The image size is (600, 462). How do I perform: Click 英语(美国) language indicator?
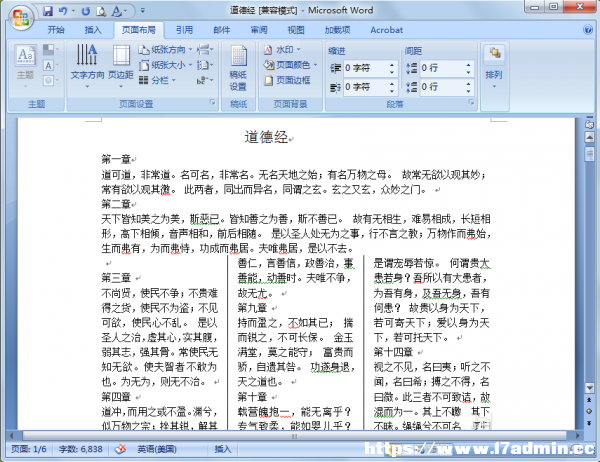tap(157, 449)
